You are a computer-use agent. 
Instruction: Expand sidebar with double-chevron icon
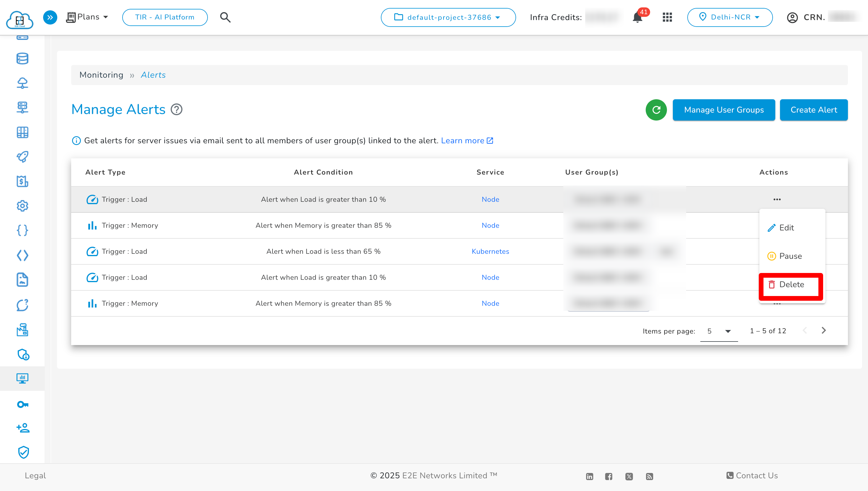(x=50, y=17)
